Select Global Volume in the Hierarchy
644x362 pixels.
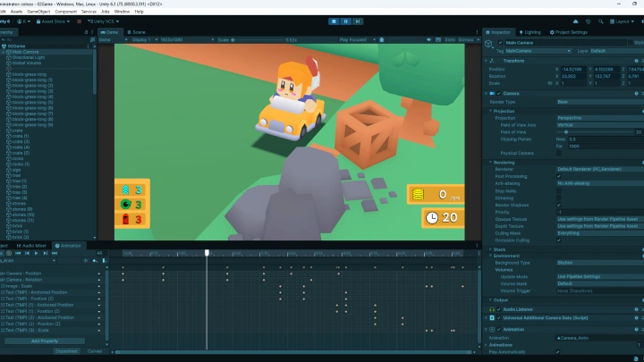point(26,63)
